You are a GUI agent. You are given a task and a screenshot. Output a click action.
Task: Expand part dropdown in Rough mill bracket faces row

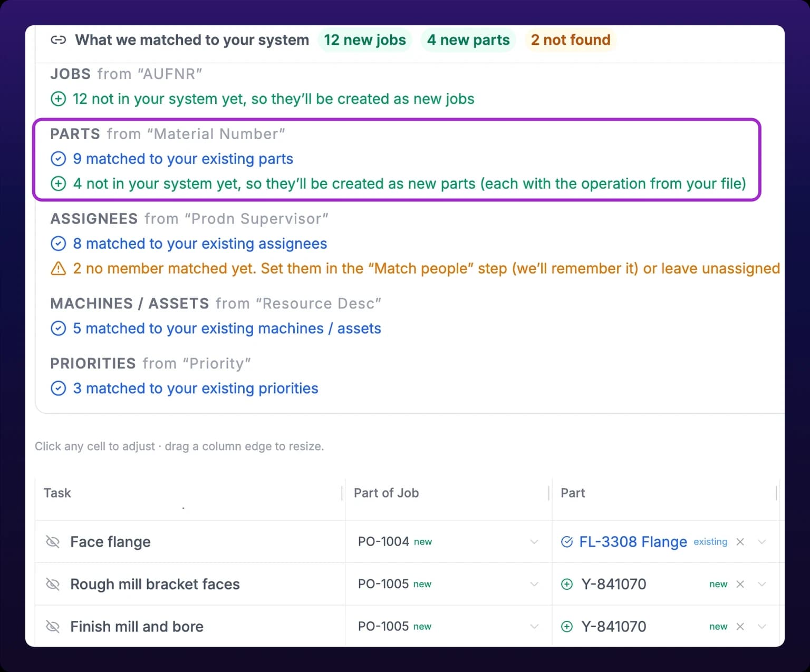[762, 584]
